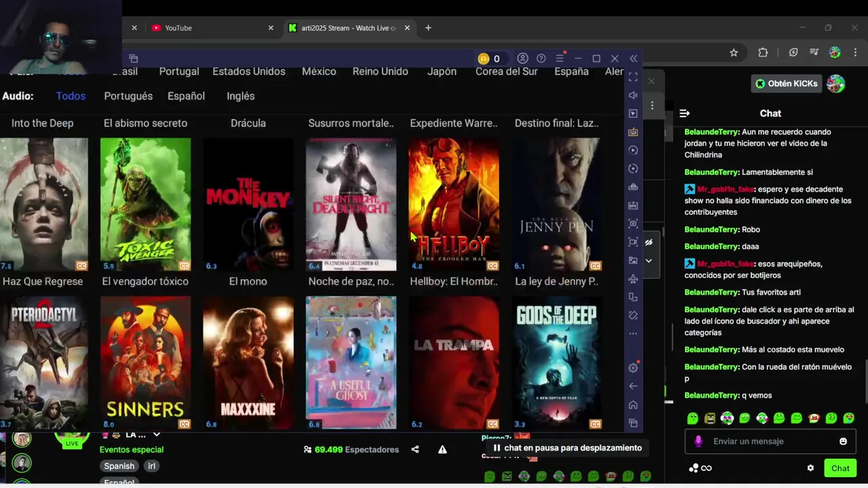Filter by country México

pyautogui.click(x=319, y=72)
